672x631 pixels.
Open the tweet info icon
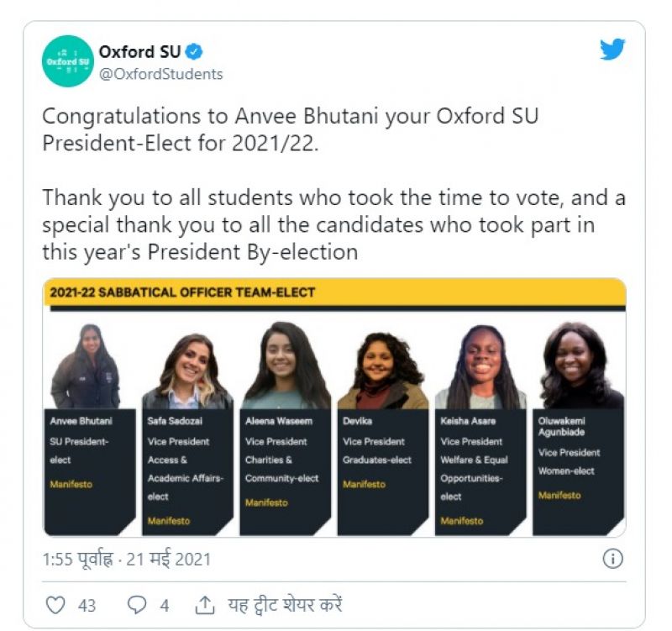pos(613,559)
